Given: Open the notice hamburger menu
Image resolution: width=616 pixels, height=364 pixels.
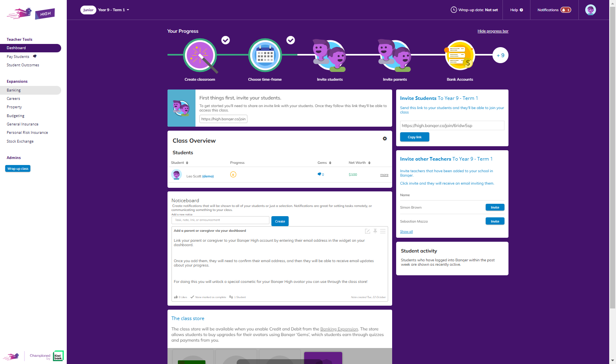Looking at the screenshot, I should click(x=383, y=231).
